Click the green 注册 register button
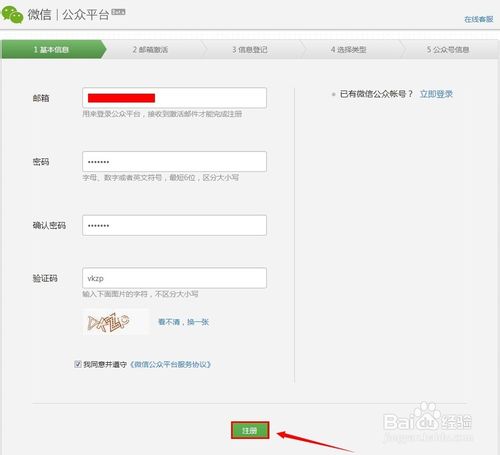This screenshot has height=455, width=500. [250, 430]
